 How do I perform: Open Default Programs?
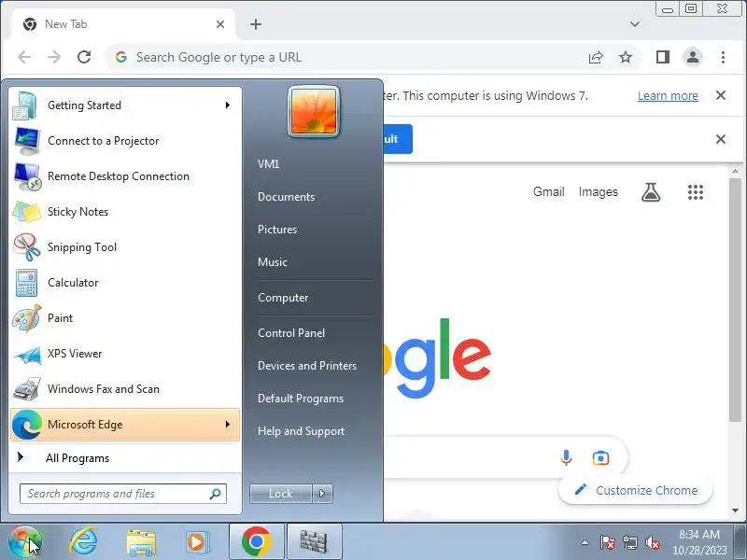coord(301,399)
